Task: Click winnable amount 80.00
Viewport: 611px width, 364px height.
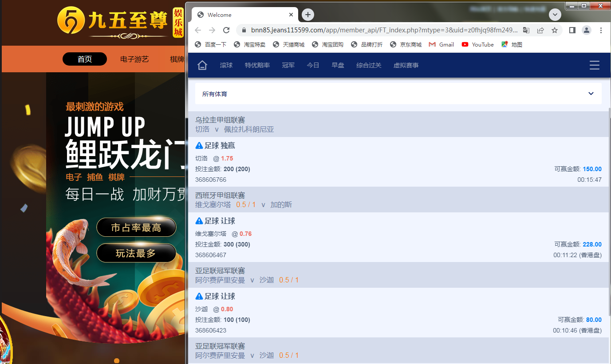Action: [594, 320]
